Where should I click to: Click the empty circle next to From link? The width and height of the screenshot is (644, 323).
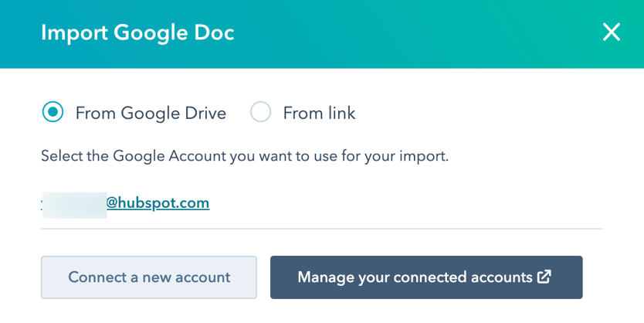(261, 113)
